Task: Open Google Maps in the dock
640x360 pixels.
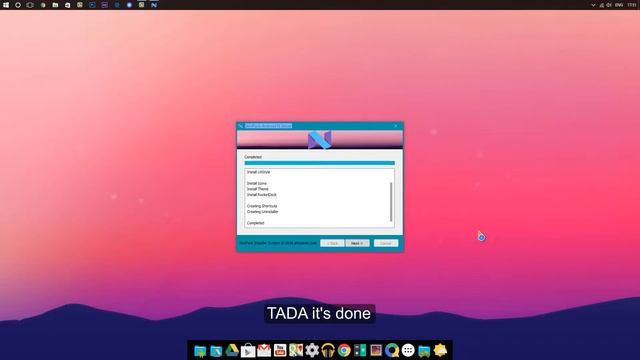Action: 296,350
